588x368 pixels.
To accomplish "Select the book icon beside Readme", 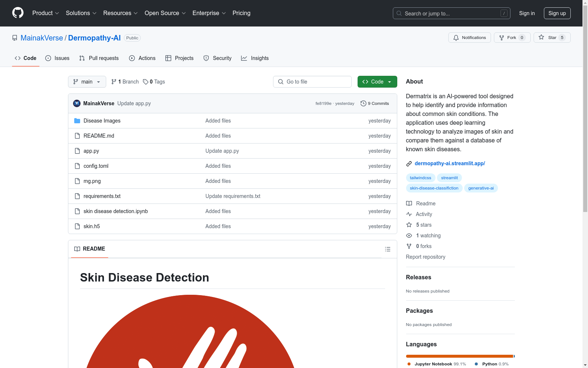I will (409, 204).
